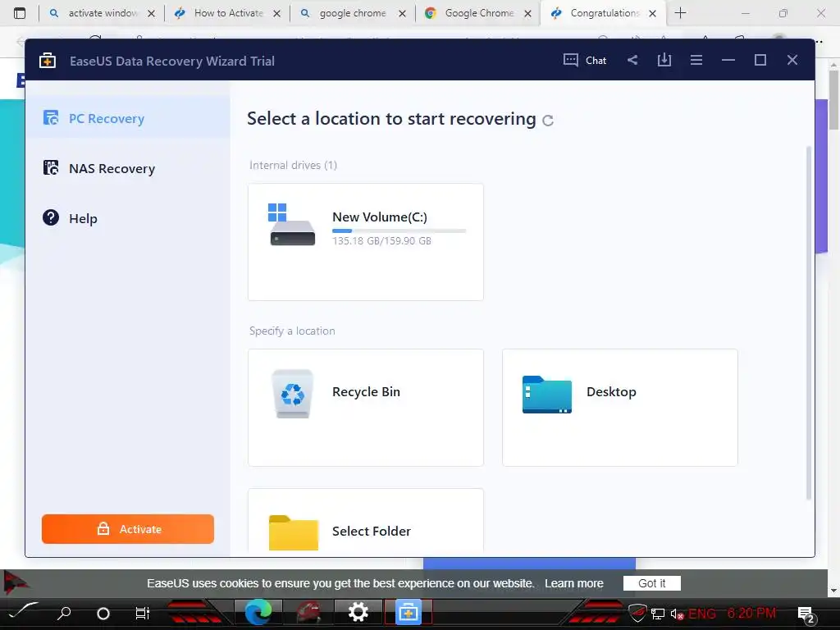Click the blue Desktop folder icon
The width and height of the screenshot is (840, 630).
pos(547,395)
